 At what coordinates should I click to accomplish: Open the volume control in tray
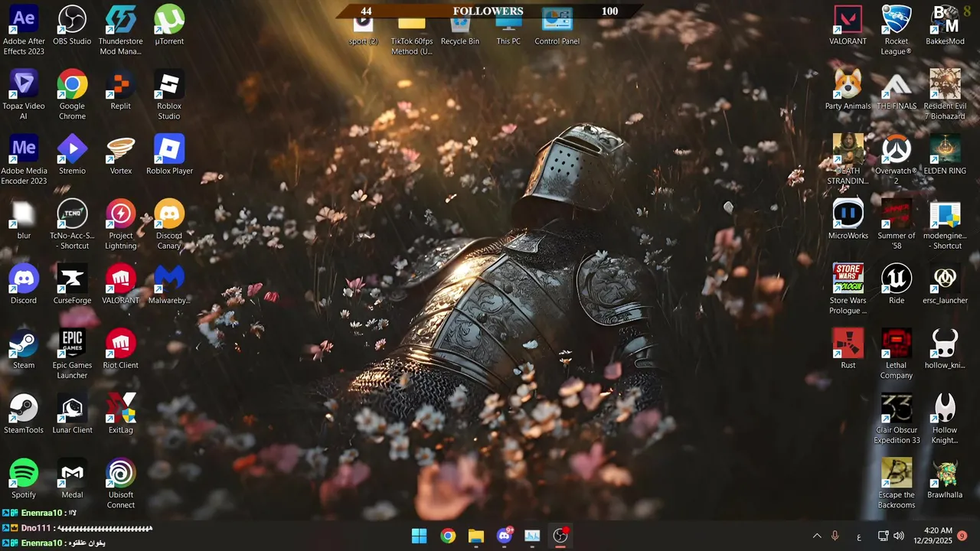[x=899, y=536]
